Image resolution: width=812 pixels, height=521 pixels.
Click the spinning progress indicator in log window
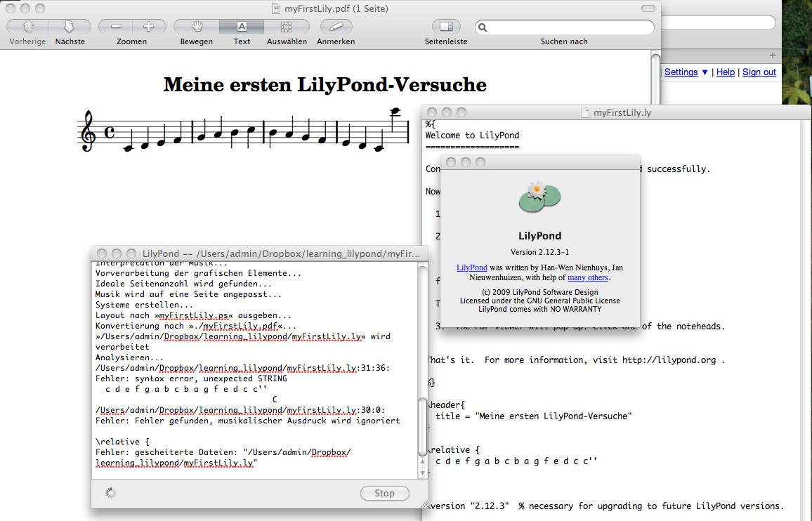(x=111, y=493)
